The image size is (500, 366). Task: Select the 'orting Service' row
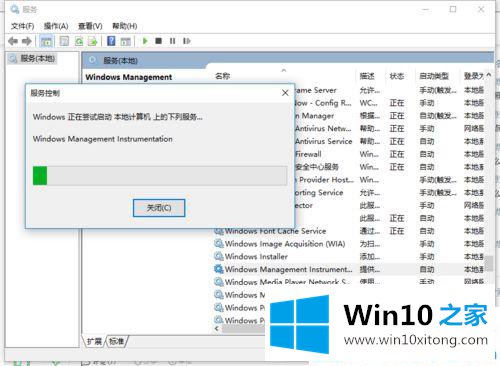pos(389,192)
